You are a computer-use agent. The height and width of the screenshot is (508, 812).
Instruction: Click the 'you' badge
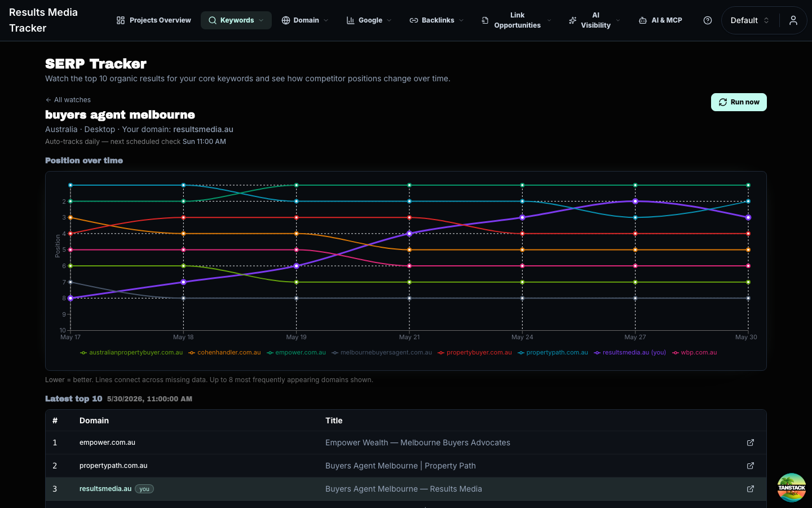coord(144,489)
